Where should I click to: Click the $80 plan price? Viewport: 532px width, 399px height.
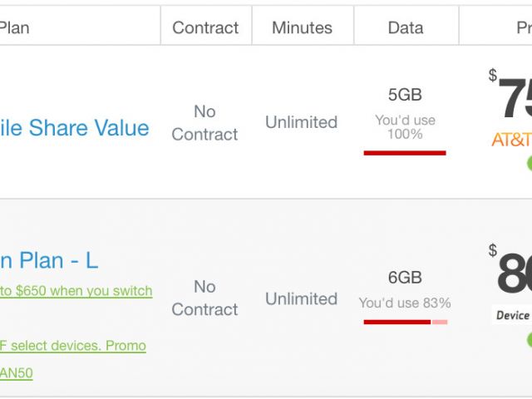click(514, 273)
